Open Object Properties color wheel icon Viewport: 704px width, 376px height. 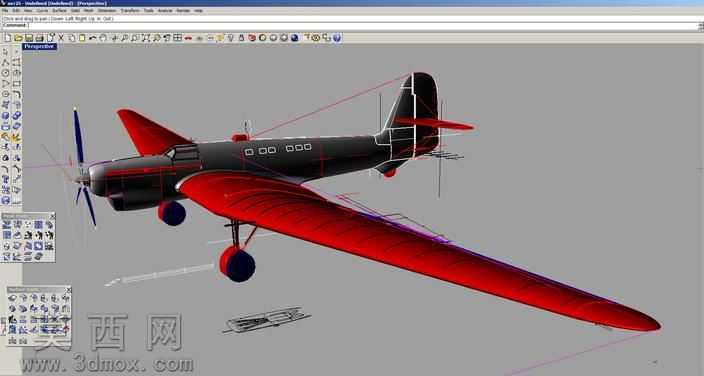tap(263, 38)
